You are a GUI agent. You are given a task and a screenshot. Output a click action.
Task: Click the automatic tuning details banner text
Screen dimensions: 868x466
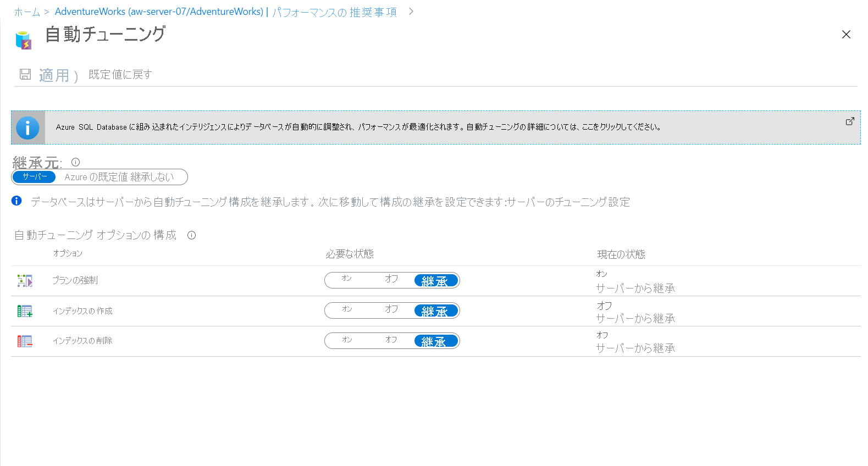[x=358, y=127]
